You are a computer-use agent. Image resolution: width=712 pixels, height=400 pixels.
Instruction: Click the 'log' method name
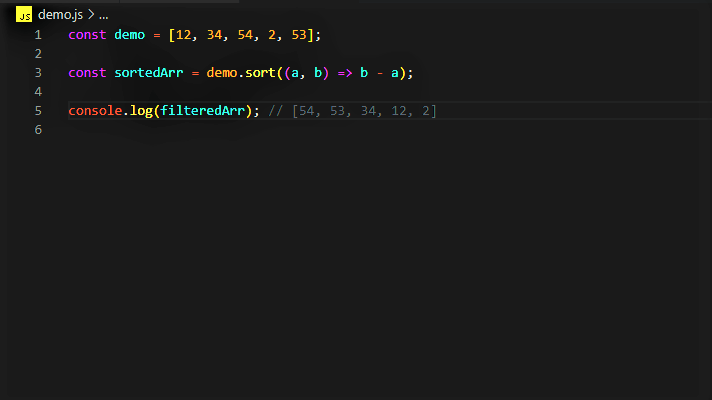[141, 111]
